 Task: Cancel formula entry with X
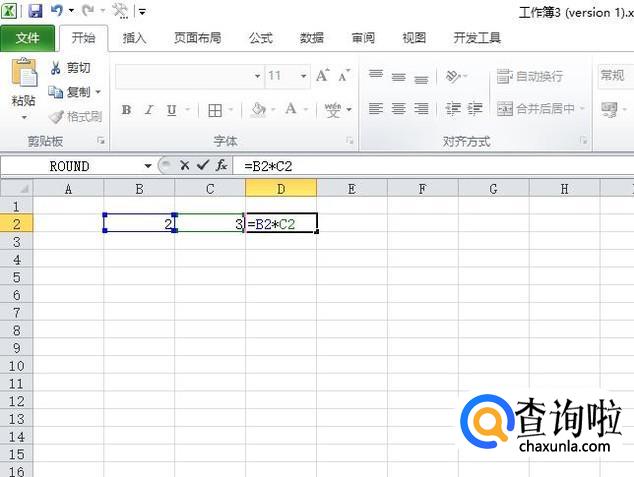pos(184,165)
